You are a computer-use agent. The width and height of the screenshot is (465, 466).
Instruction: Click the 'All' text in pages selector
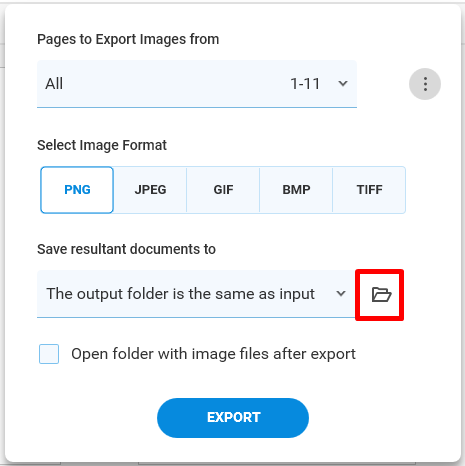[x=54, y=84]
